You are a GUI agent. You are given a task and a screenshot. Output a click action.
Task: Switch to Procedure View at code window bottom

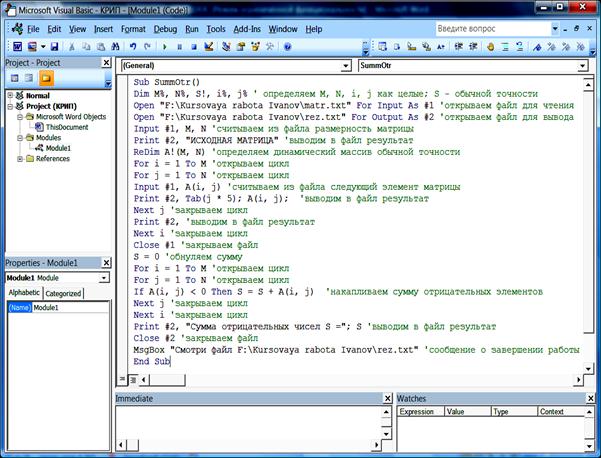point(122,380)
